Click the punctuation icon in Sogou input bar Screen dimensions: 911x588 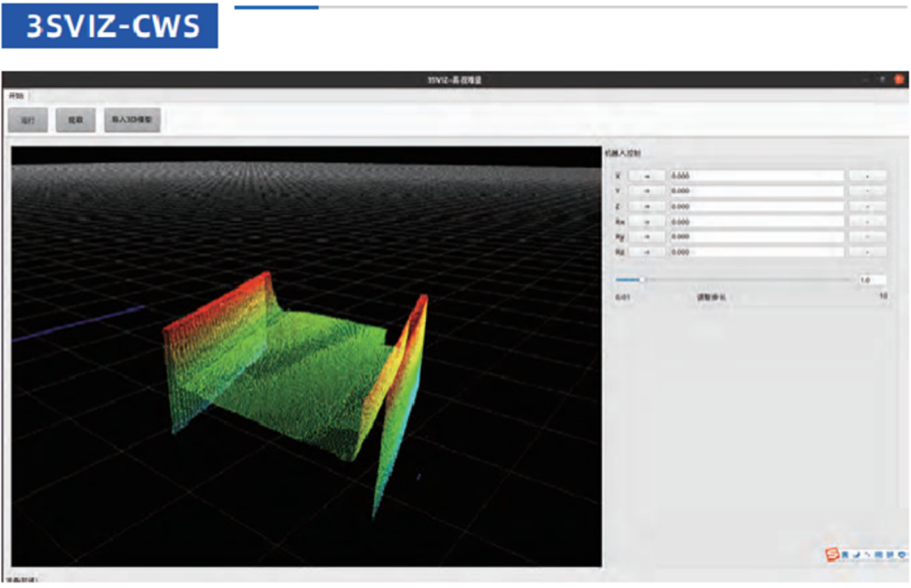867,555
